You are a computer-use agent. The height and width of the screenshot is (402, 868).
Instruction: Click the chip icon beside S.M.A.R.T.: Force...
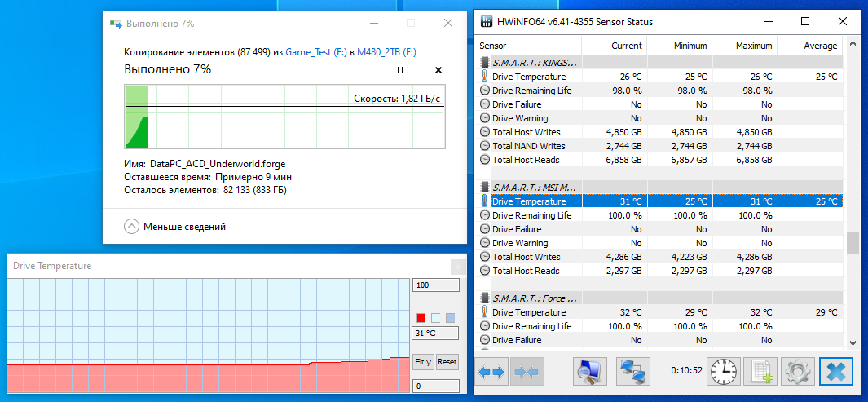(x=485, y=298)
